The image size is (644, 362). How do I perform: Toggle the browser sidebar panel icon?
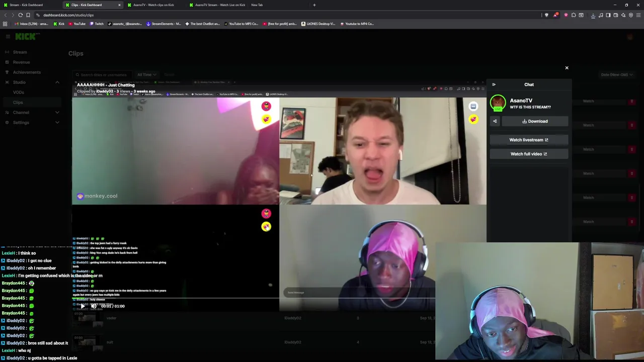[x=608, y=15]
